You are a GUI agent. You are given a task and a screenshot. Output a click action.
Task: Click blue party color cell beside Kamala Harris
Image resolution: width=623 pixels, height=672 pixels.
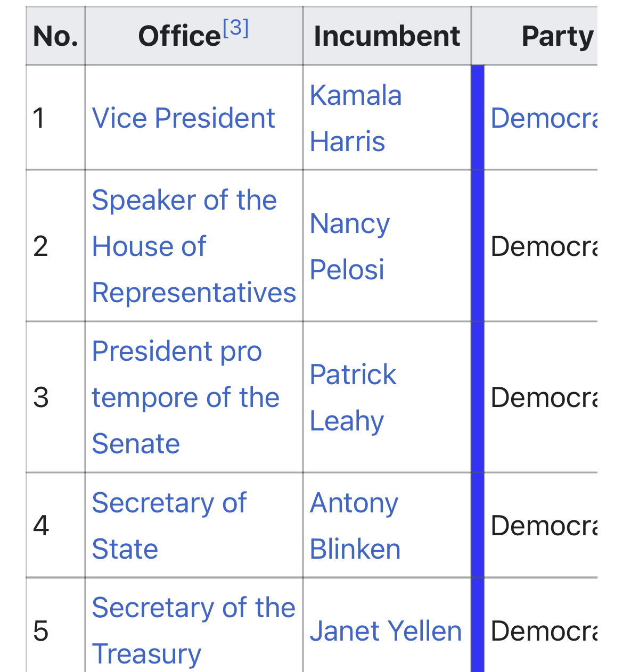478,118
